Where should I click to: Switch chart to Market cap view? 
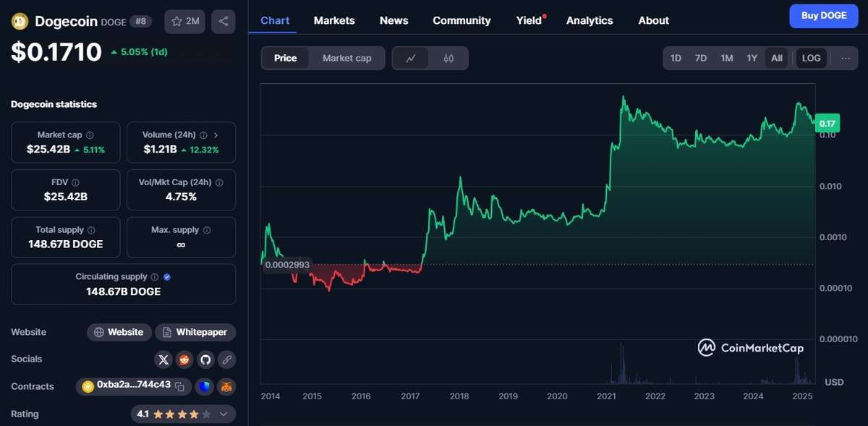pyautogui.click(x=346, y=58)
